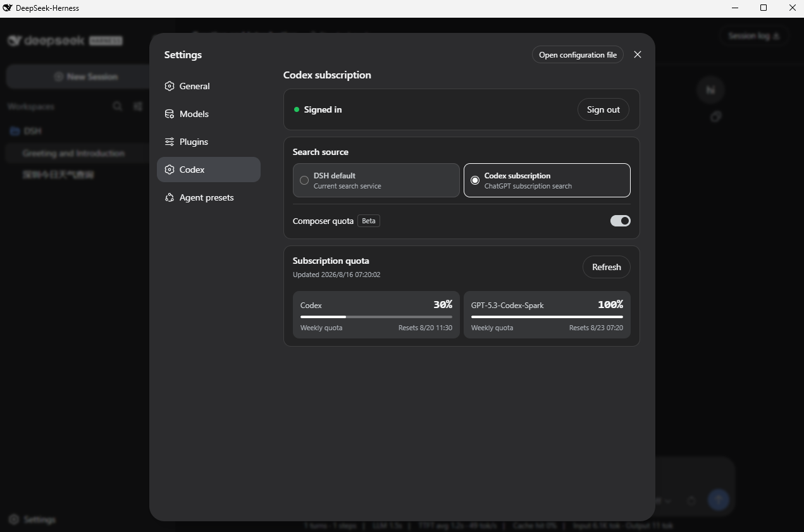Select the DSH default search source
Screen dimensions: 804x532
[x=376, y=180]
